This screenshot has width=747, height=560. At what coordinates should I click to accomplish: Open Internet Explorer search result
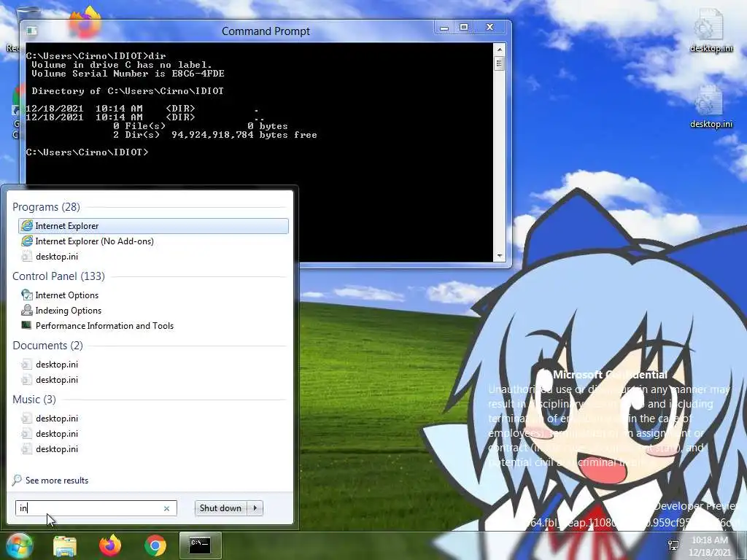tap(153, 226)
